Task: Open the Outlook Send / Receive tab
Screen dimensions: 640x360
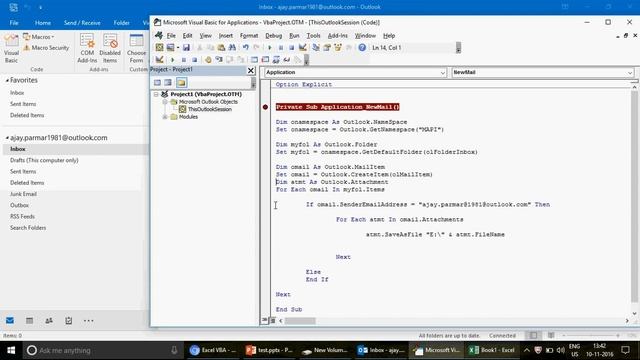Action: 82,23
